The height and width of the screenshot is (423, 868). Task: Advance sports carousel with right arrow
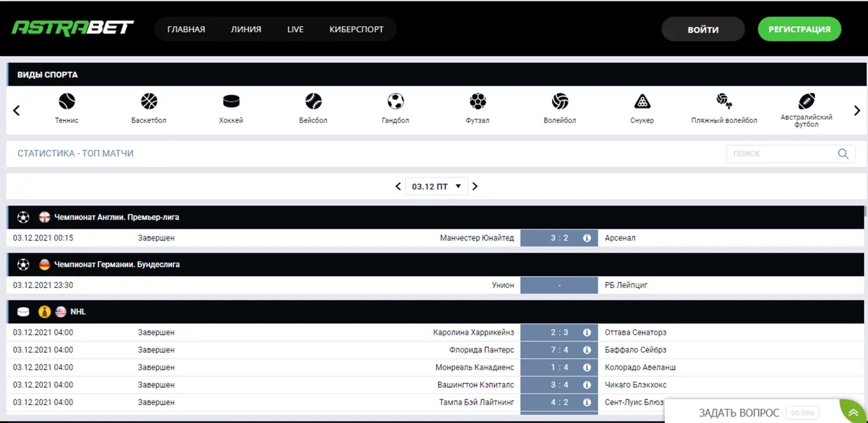click(857, 111)
